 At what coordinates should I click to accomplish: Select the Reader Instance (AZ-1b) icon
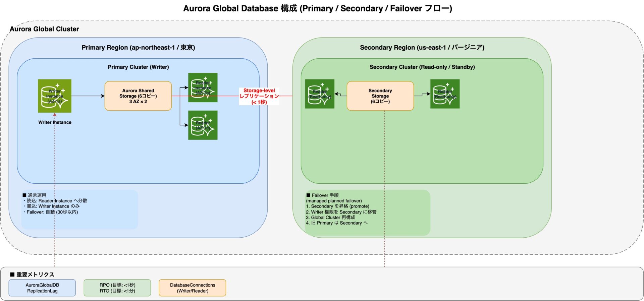click(x=203, y=87)
